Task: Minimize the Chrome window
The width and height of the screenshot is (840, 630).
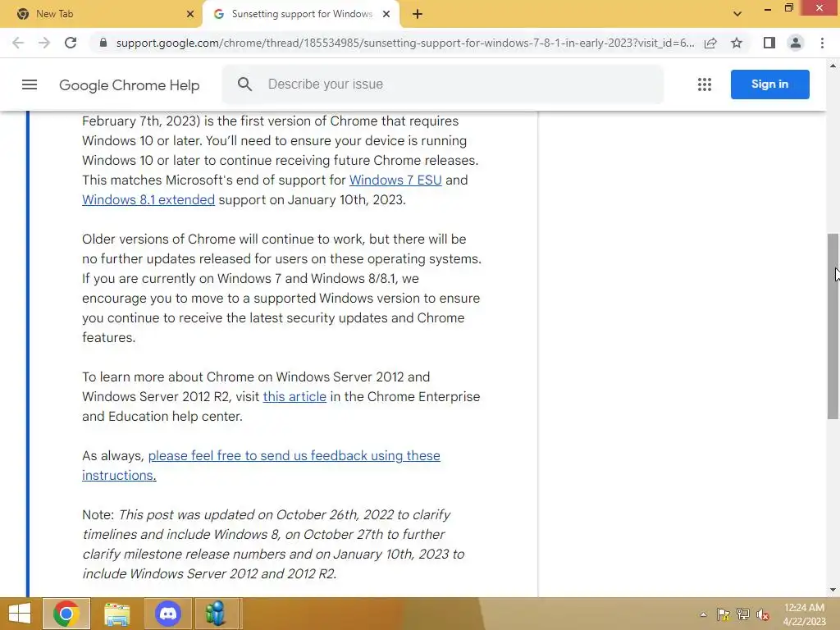Action: (767, 9)
